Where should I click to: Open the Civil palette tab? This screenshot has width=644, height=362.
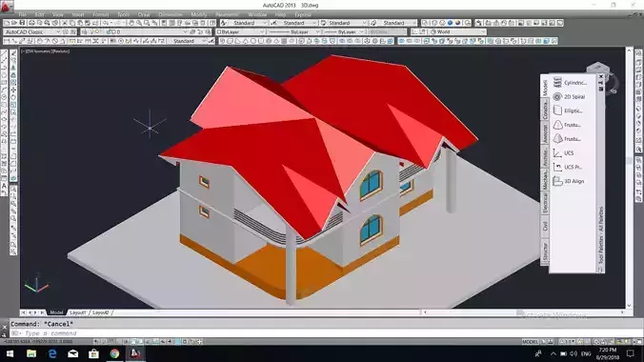(545, 226)
